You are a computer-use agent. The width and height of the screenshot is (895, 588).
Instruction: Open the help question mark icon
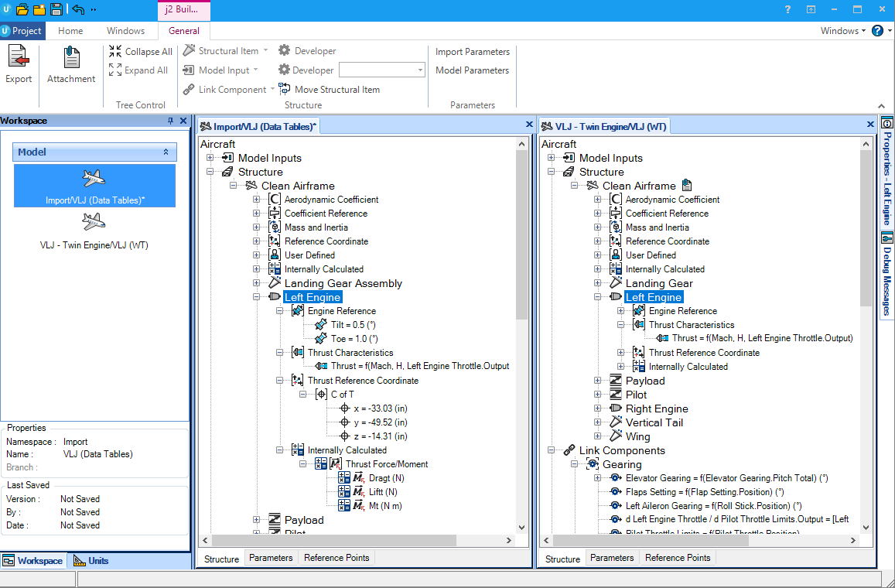(877, 31)
